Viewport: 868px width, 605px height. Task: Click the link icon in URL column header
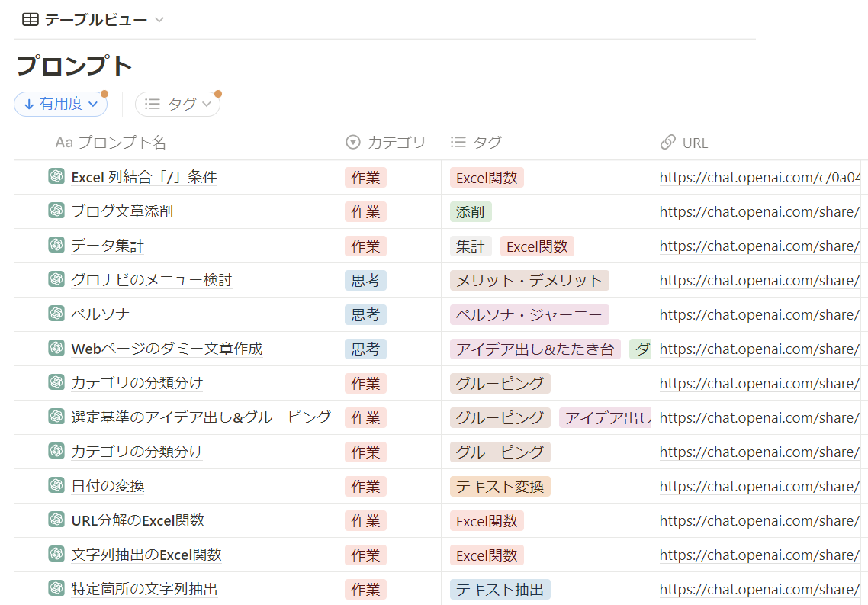click(x=667, y=143)
